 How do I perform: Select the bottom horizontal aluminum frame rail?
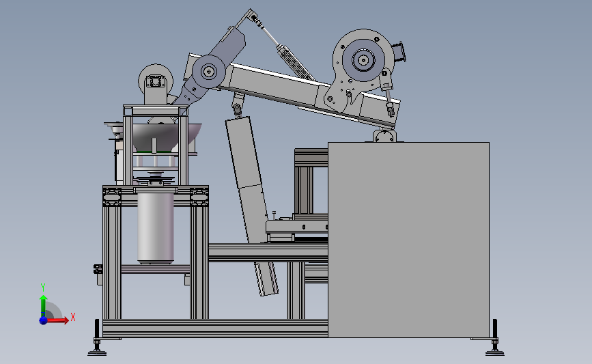(215, 328)
